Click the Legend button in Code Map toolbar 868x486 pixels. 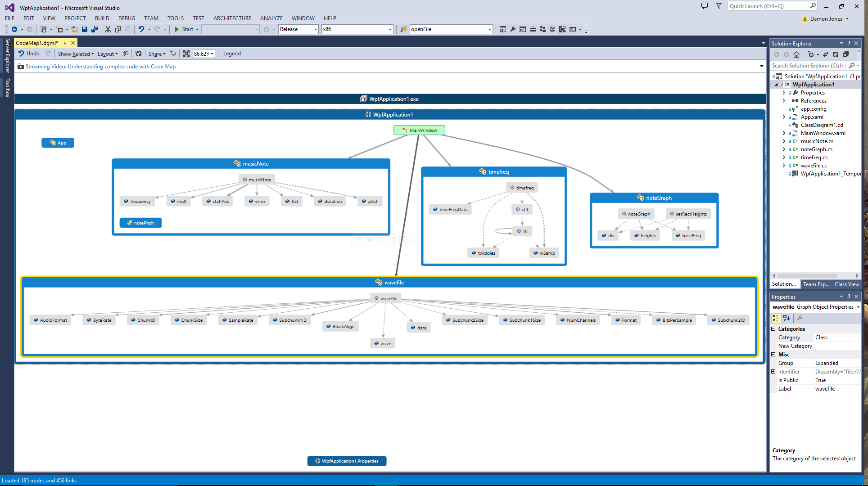[231, 54]
